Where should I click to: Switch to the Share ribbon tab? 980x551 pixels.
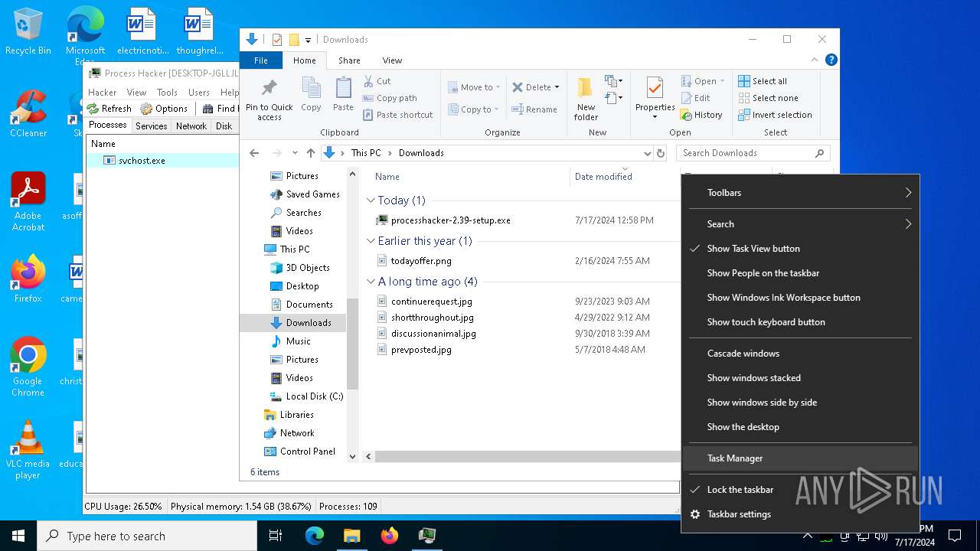(349, 60)
